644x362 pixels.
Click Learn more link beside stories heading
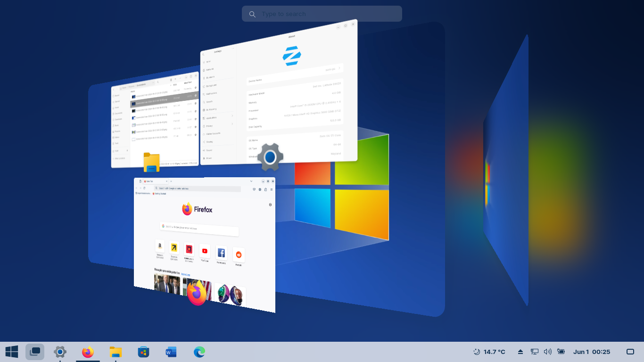point(186,274)
